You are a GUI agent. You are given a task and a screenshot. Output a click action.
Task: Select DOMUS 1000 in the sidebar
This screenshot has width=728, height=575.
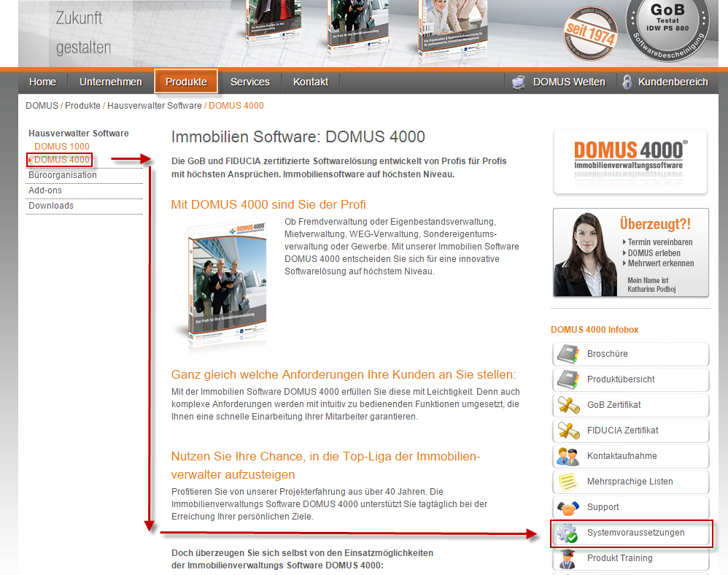pos(62,147)
